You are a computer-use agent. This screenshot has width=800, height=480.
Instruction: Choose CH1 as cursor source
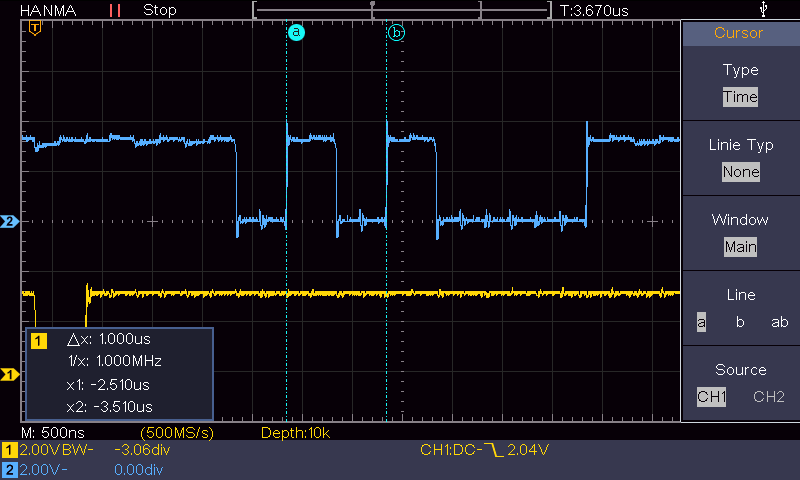coord(711,397)
